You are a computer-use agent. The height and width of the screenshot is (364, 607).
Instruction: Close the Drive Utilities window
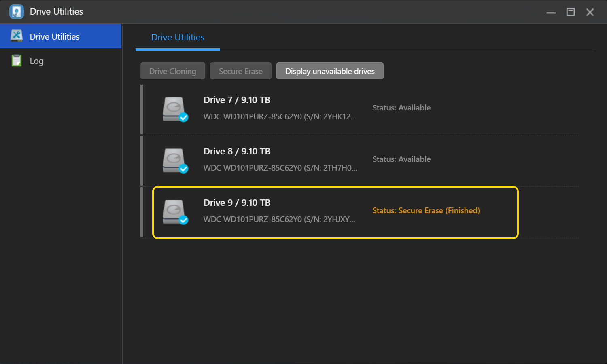tap(590, 12)
